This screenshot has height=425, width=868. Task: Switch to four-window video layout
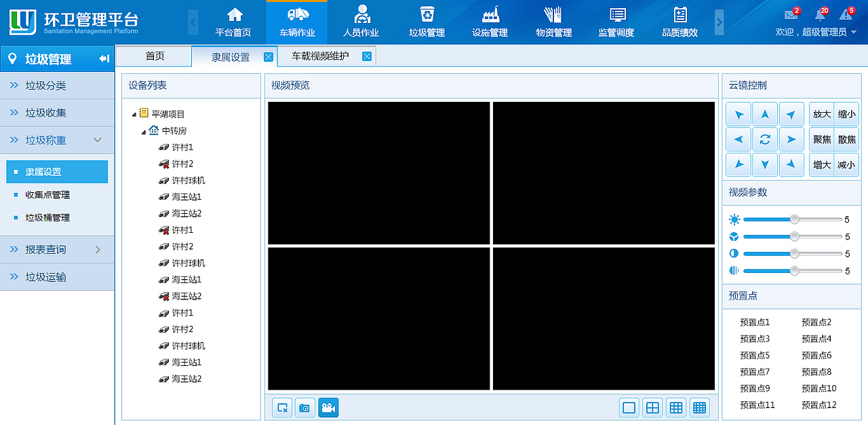pyautogui.click(x=652, y=407)
